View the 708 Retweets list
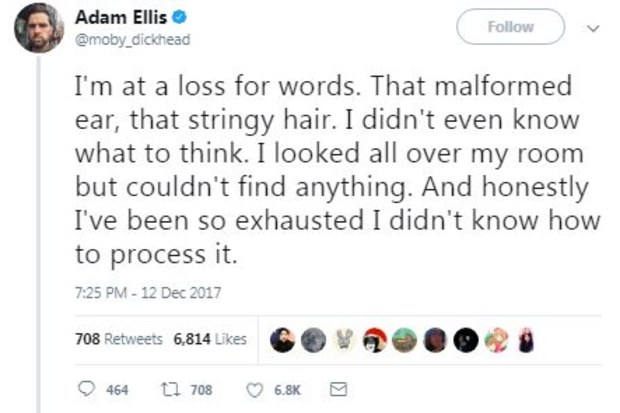 (x=119, y=339)
